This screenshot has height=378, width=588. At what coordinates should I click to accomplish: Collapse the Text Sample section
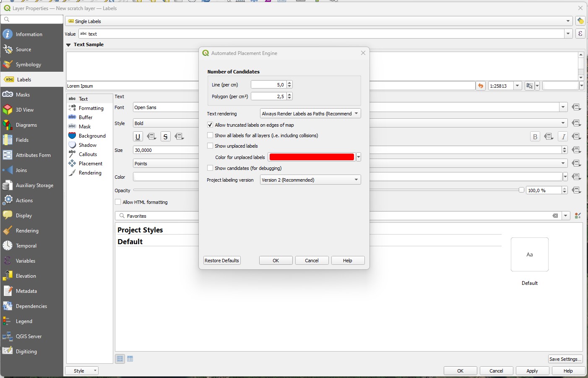tap(68, 44)
